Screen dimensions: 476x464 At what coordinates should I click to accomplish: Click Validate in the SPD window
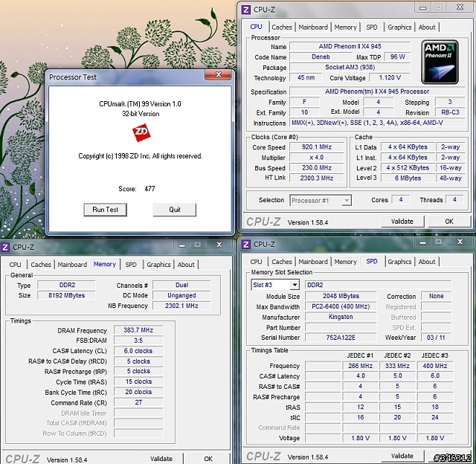(402, 456)
